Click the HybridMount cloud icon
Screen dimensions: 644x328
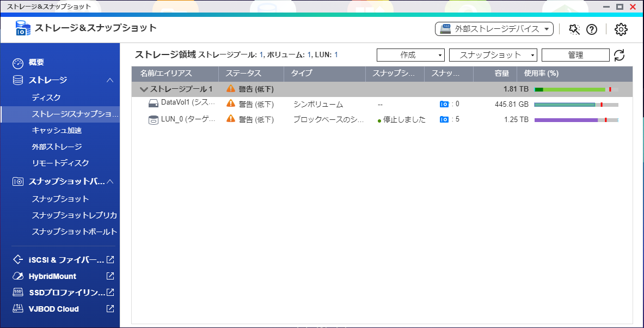18,276
